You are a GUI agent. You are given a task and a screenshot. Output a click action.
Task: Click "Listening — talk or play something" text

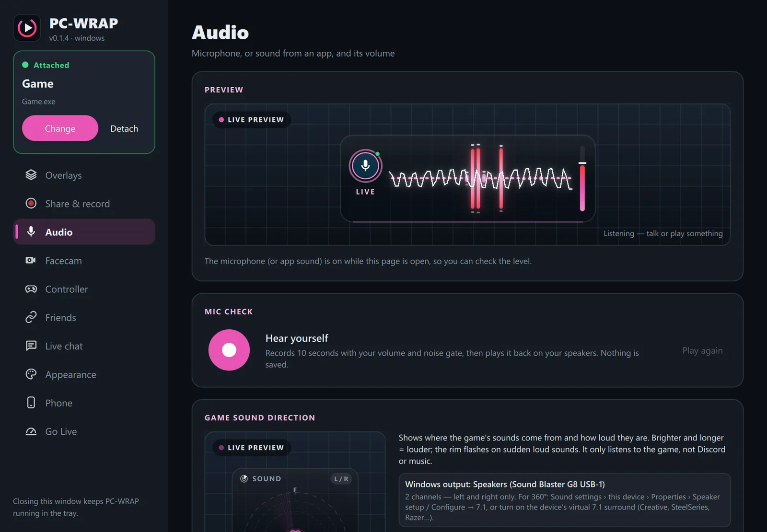pyautogui.click(x=663, y=233)
